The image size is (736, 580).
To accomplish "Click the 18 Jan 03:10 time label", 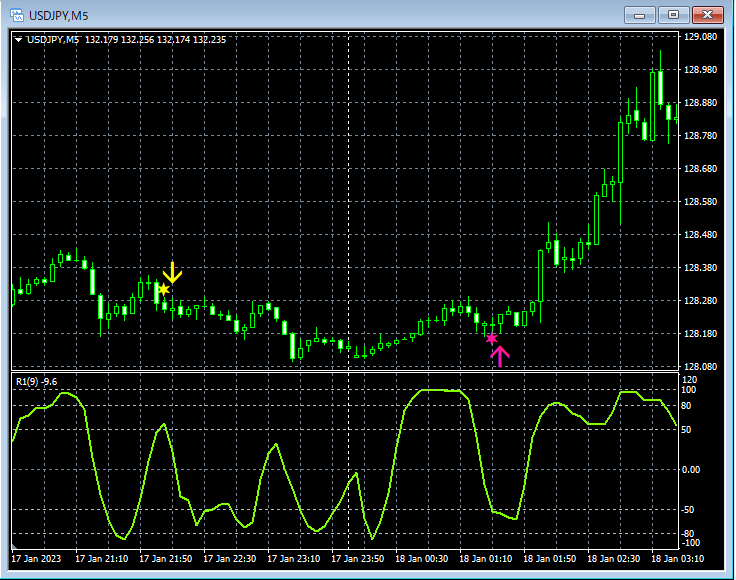I will click(677, 558).
